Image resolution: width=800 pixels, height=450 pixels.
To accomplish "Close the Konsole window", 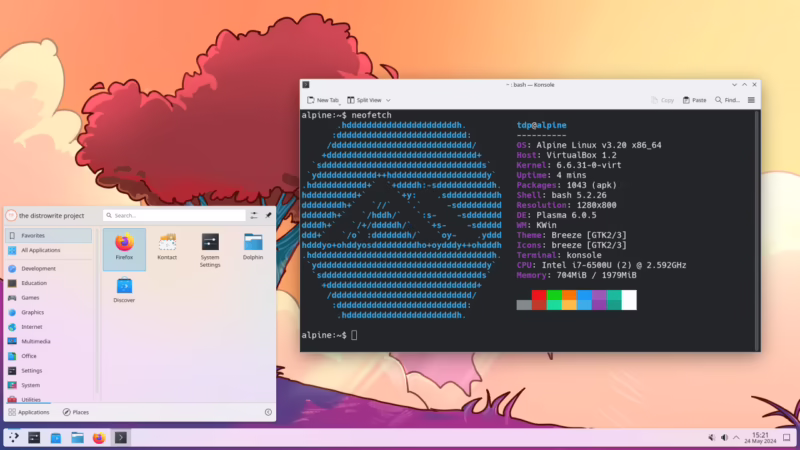I will point(755,85).
